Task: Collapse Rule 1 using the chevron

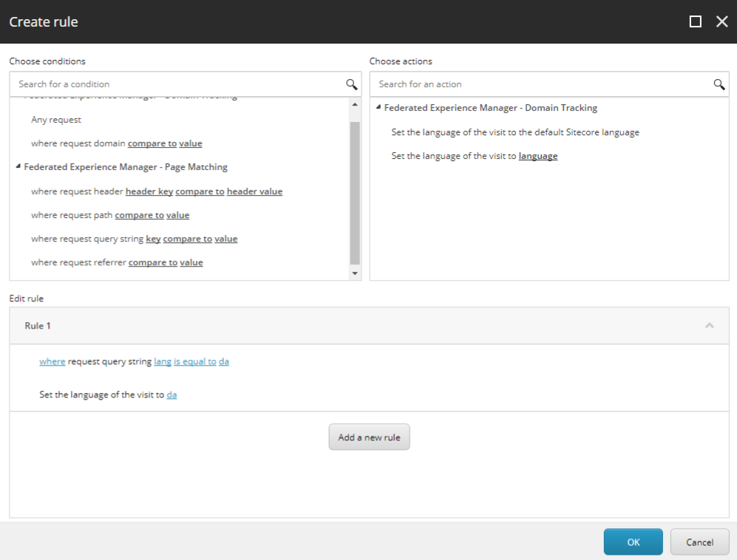Action: point(709,326)
